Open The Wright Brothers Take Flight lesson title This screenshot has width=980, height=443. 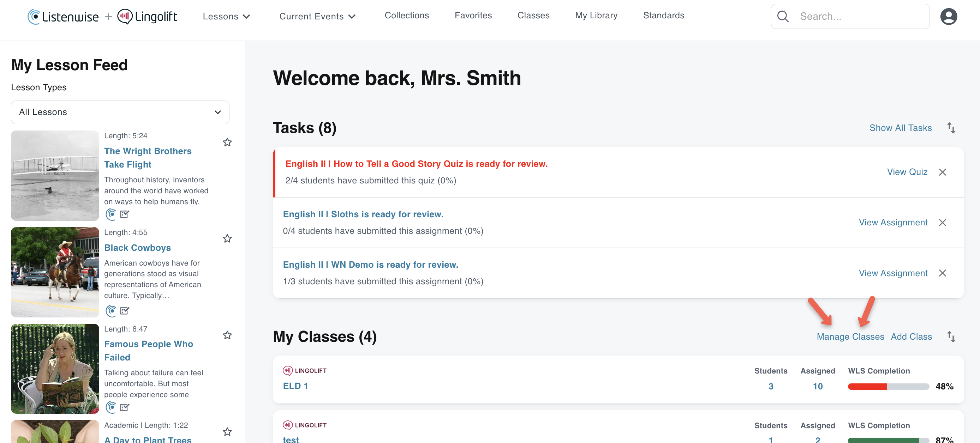coord(148,158)
